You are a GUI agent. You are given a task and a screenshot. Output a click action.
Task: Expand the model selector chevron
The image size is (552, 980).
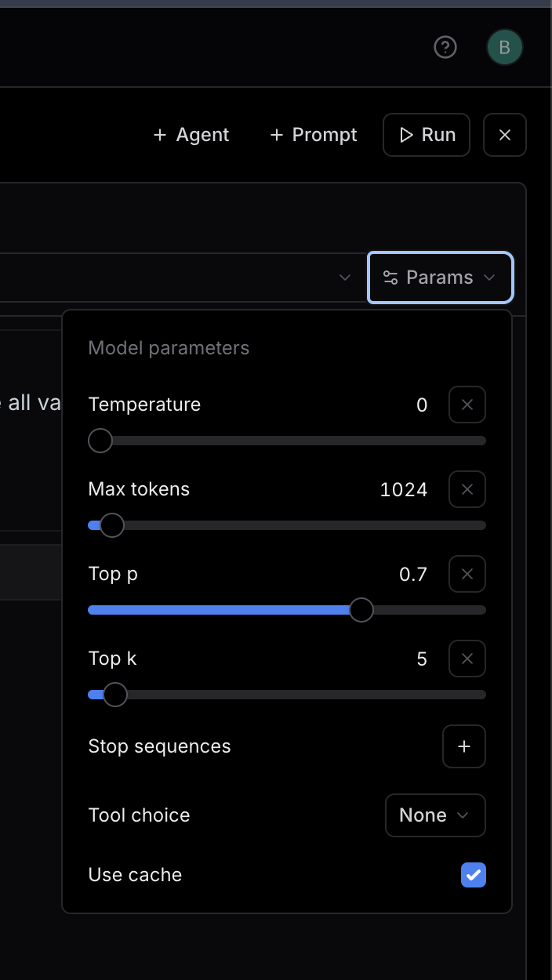point(345,278)
